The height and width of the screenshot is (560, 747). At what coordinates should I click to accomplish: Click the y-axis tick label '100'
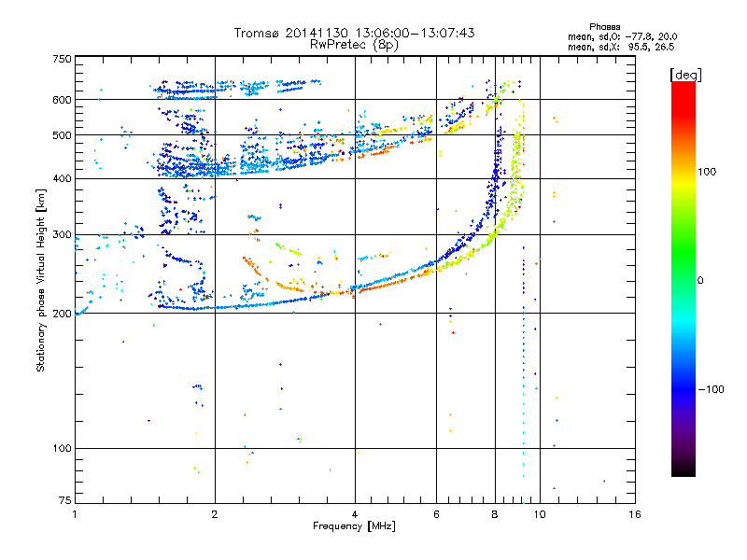62,449
